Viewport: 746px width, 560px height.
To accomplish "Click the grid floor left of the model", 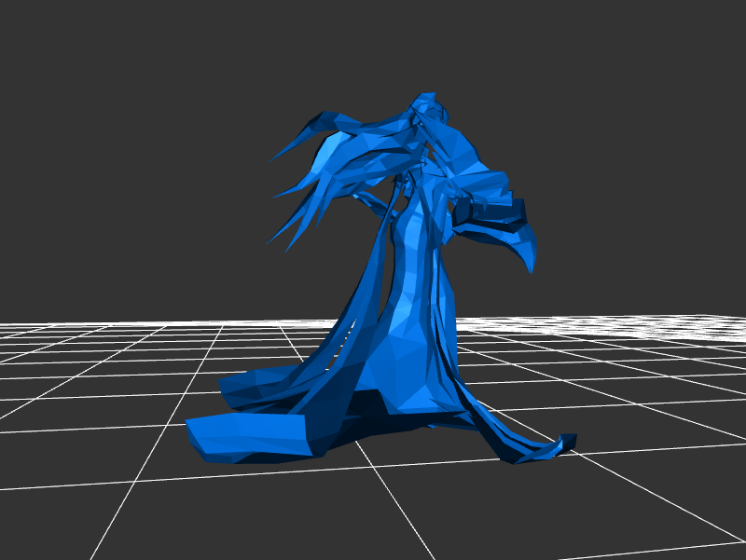I will pyautogui.click(x=93, y=373).
